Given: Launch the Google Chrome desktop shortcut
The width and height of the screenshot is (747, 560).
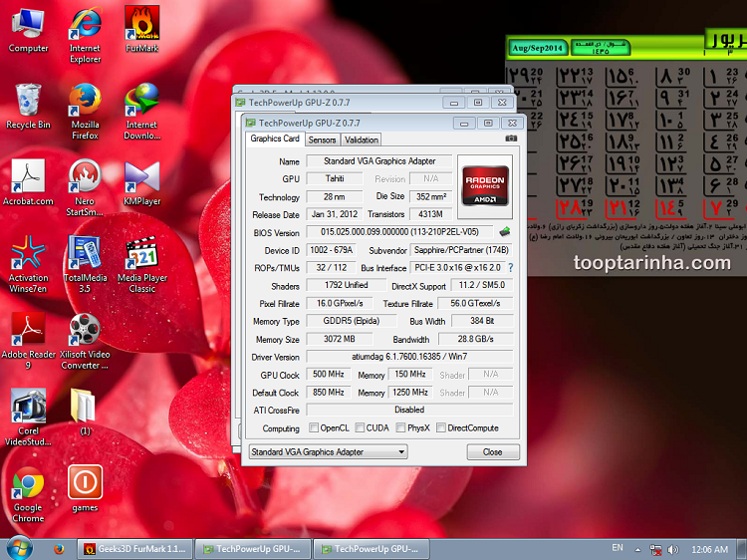Looking at the screenshot, I should pos(28,494).
